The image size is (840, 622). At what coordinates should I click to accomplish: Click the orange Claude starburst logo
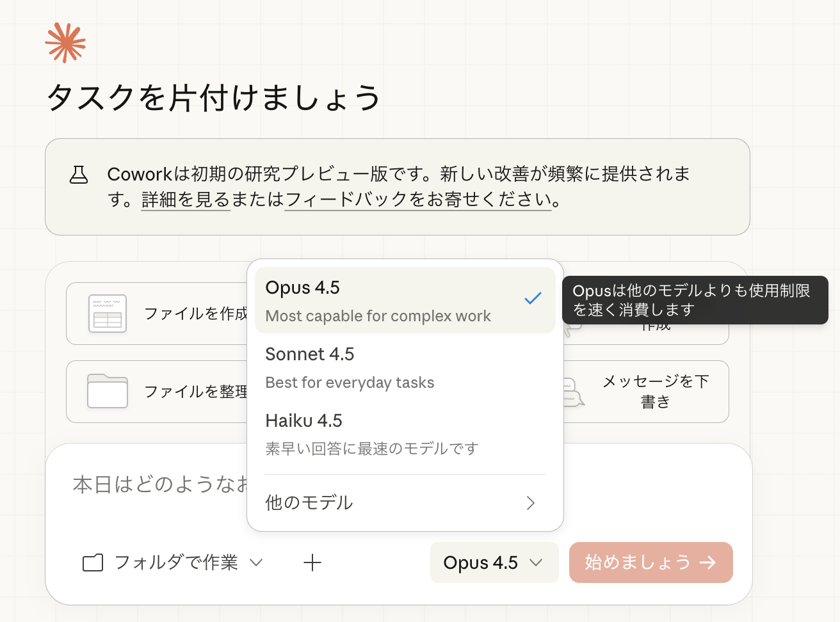point(65,43)
